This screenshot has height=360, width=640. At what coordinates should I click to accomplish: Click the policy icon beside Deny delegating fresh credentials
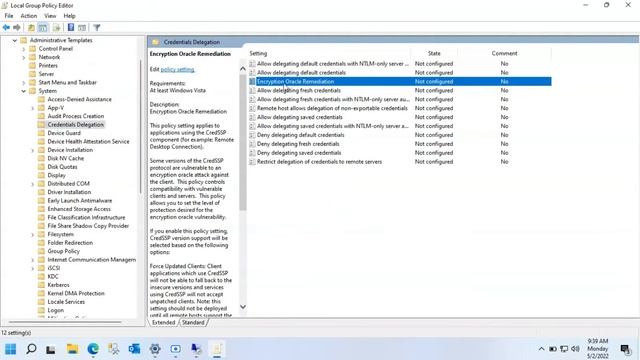[x=252, y=144]
